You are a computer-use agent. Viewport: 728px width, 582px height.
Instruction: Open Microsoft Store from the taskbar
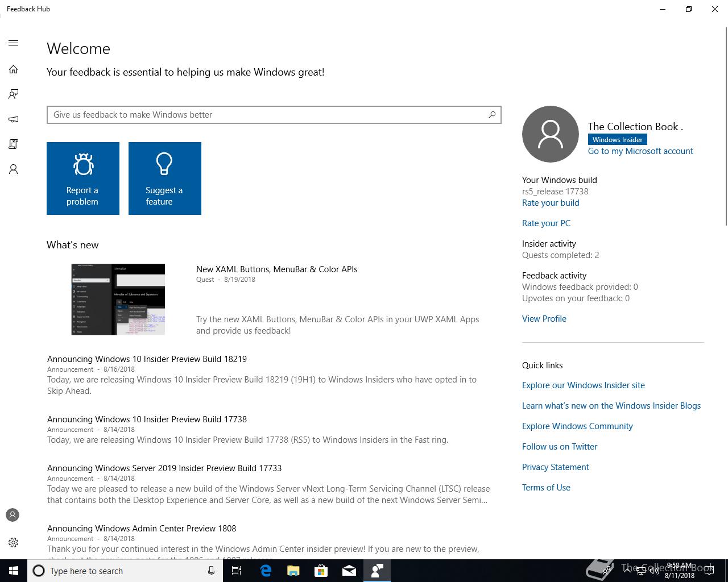click(321, 571)
